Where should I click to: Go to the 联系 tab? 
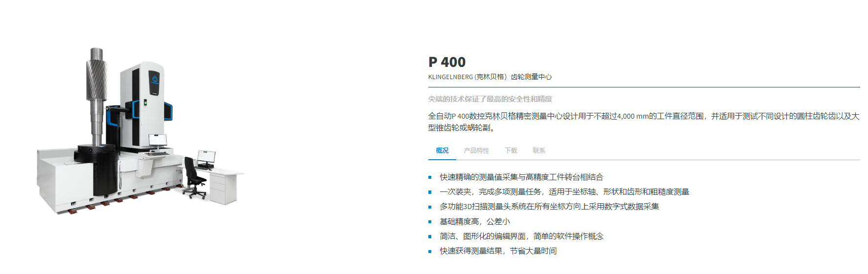539,150
